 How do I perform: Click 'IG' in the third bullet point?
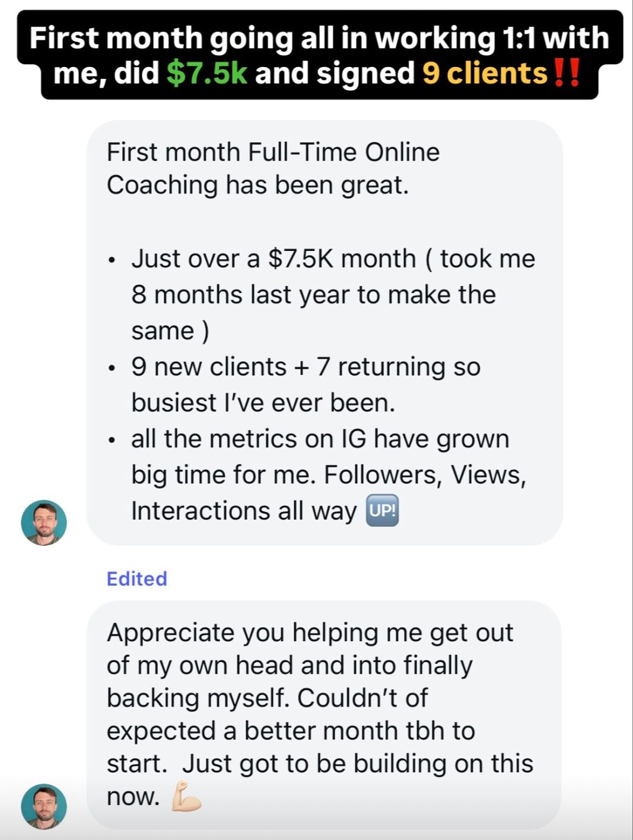(353, 439)
